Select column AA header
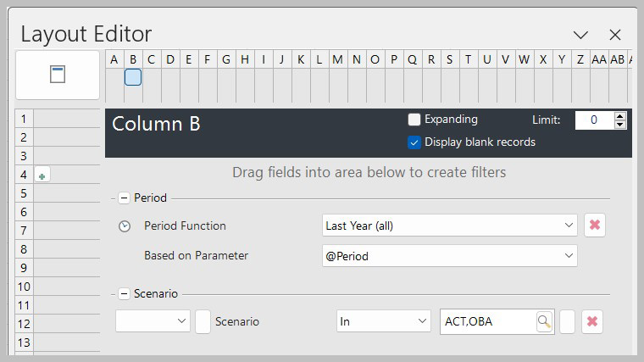The image size is (644, 362). point(599,59)
